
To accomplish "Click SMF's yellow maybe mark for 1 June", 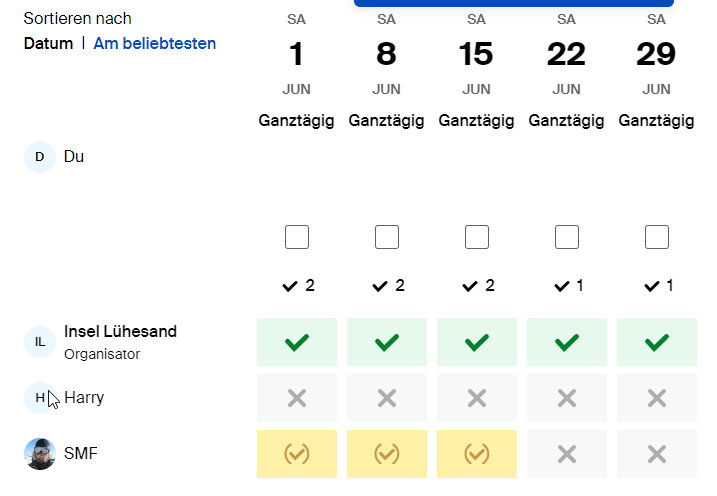I will tap(297, 454).
